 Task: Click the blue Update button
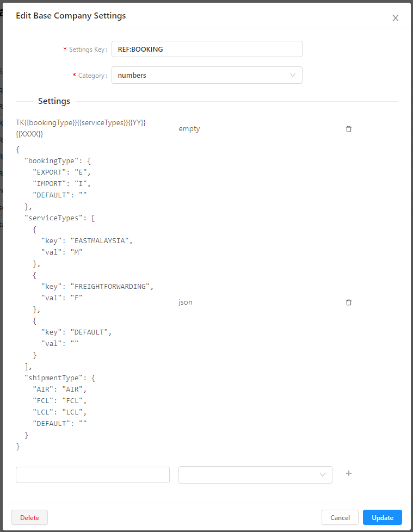point(383,517)
